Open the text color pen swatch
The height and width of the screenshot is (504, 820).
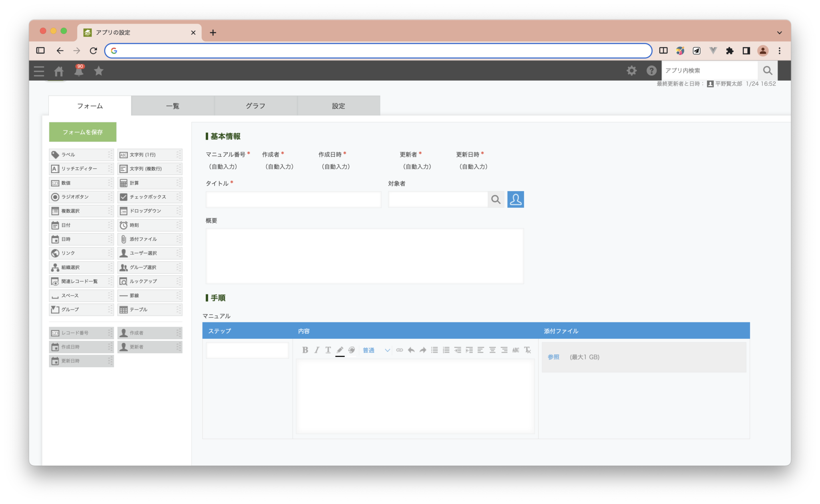(340, 350)
